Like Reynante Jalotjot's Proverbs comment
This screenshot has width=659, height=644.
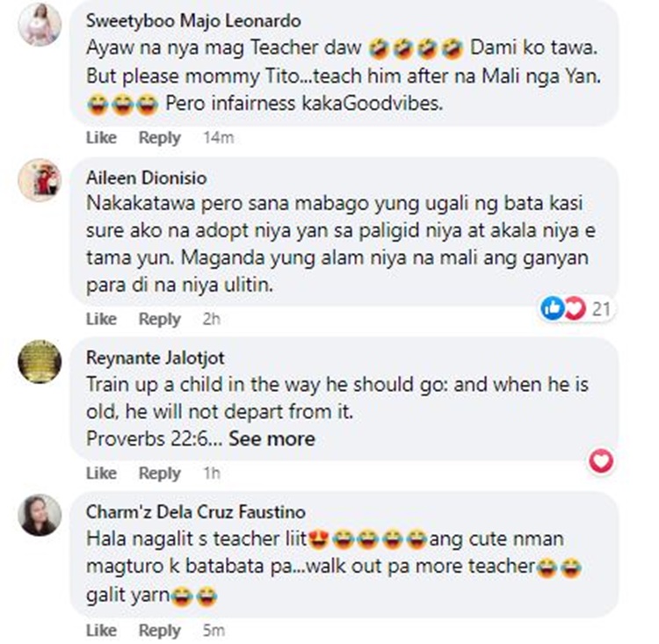coord(101,473)
